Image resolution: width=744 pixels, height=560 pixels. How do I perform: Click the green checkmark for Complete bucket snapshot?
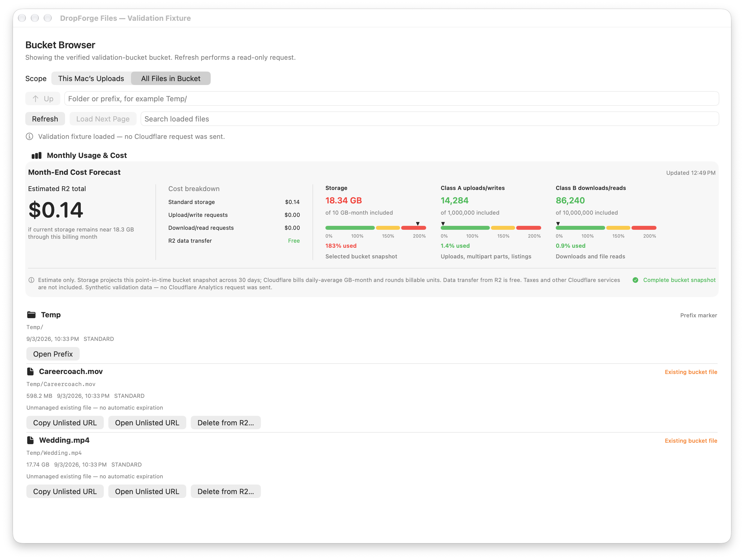tap(635, 280)
